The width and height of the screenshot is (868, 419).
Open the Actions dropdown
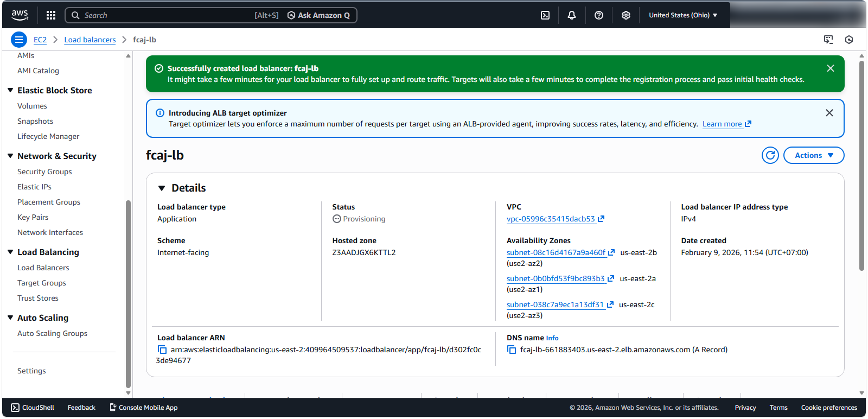pyautogui.click(x=814, y=155)
